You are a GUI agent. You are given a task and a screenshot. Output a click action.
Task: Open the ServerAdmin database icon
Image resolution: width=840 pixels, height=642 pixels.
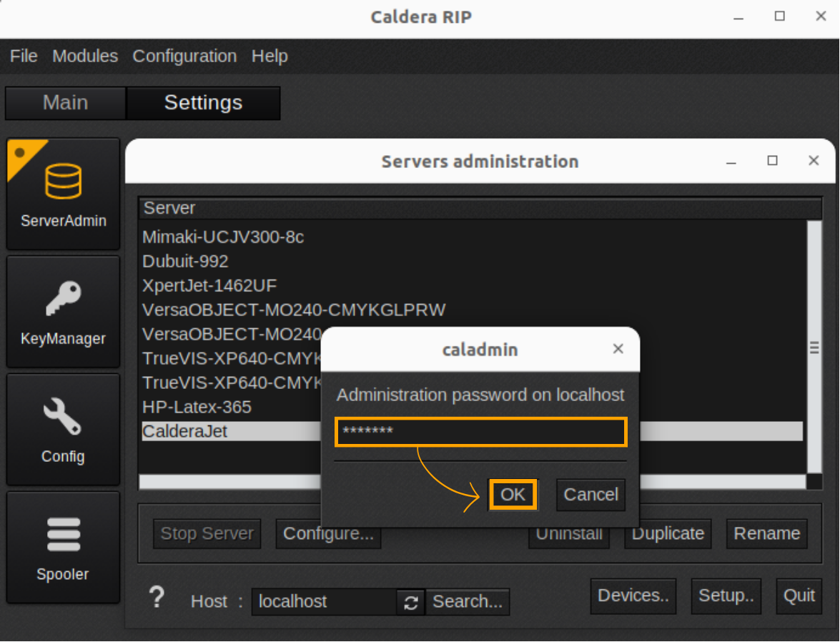pyautogui.click(x=63, y=181)
